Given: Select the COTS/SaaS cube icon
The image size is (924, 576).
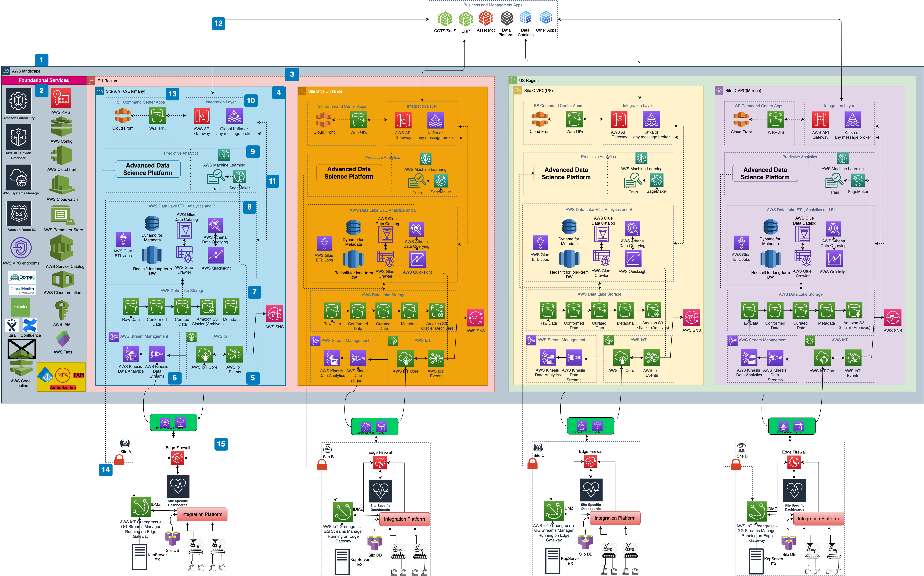Looking at the screenshot, I should tap(445, 19).
